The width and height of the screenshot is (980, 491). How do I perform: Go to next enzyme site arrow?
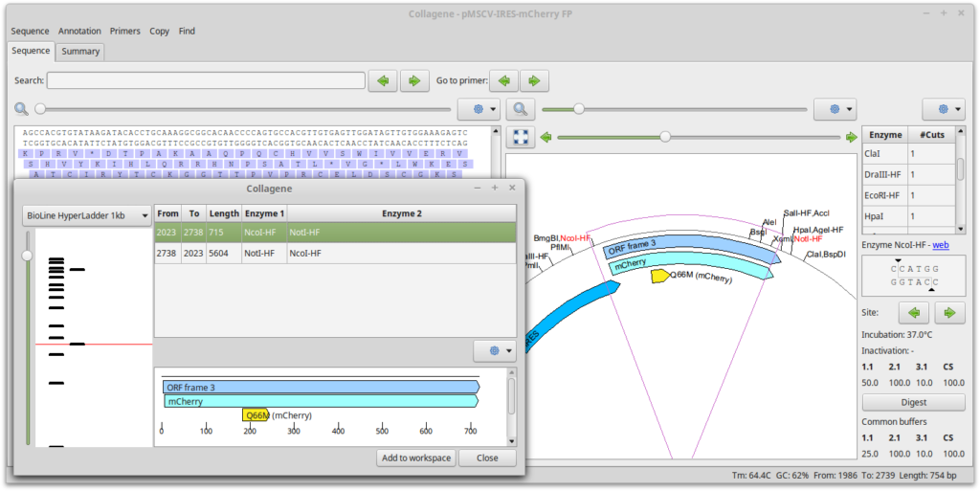[950, 312]
